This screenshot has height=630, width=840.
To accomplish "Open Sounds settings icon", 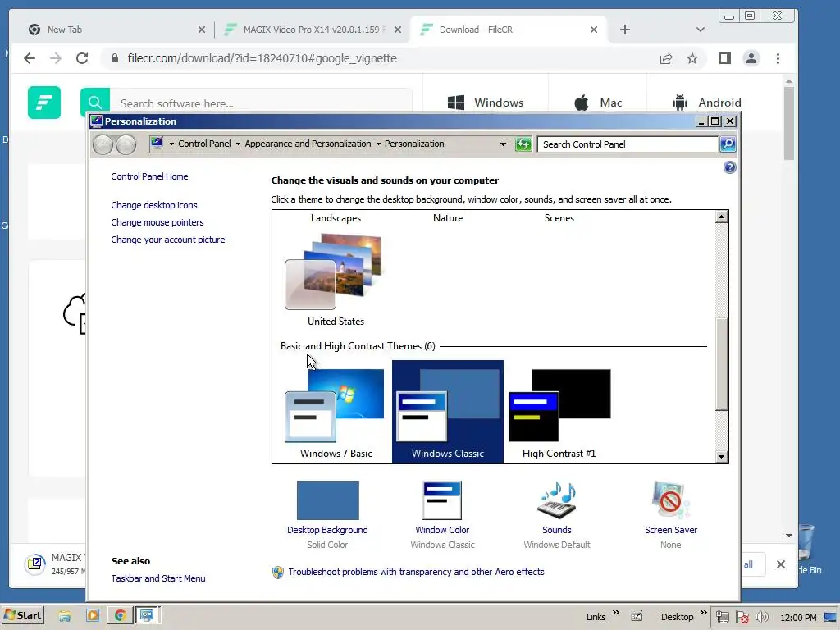I will pyautogui.click(x=557, y=500).
